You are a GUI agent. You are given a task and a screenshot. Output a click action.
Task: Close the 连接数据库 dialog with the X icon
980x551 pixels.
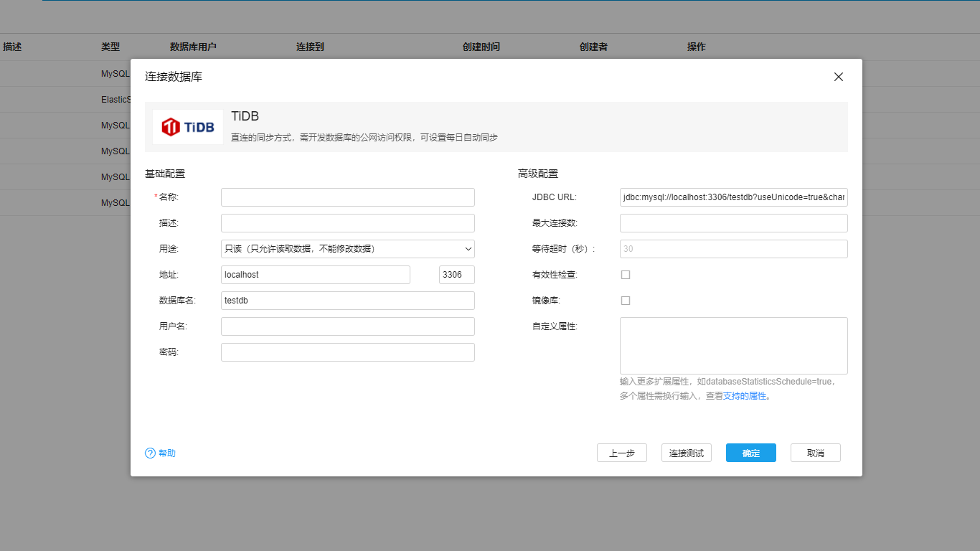pyautogui.click(x=838, y=77)
